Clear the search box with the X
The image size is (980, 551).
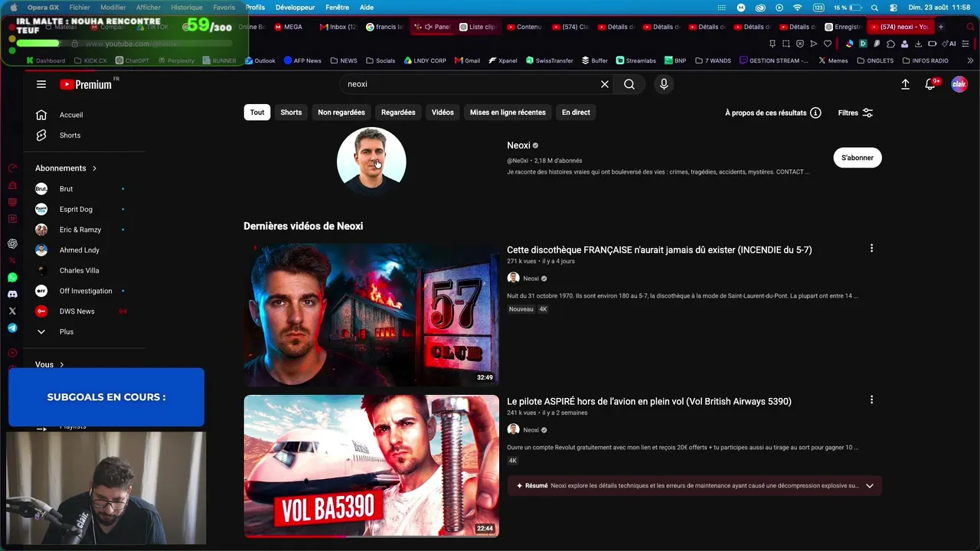(605, 84)
